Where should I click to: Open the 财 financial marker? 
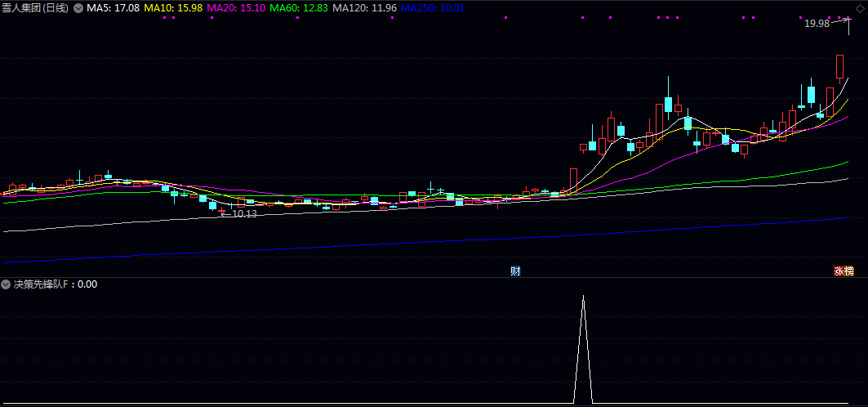point(515,271)
